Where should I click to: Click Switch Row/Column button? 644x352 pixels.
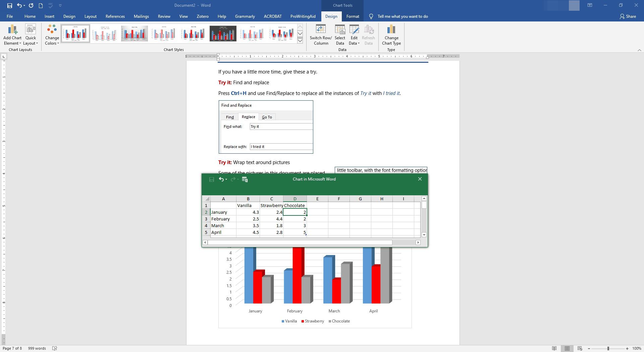point(321,35)
